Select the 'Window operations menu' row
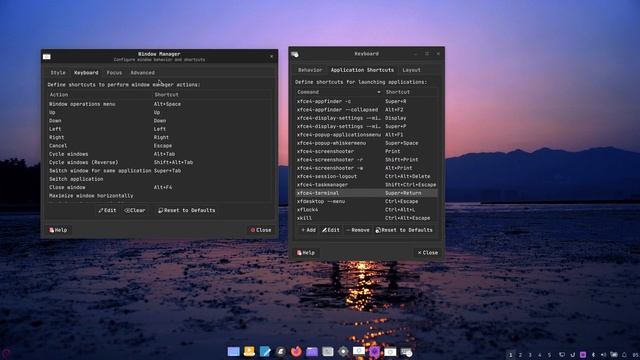This screenshot has height=360, width=640. [160, 104]
